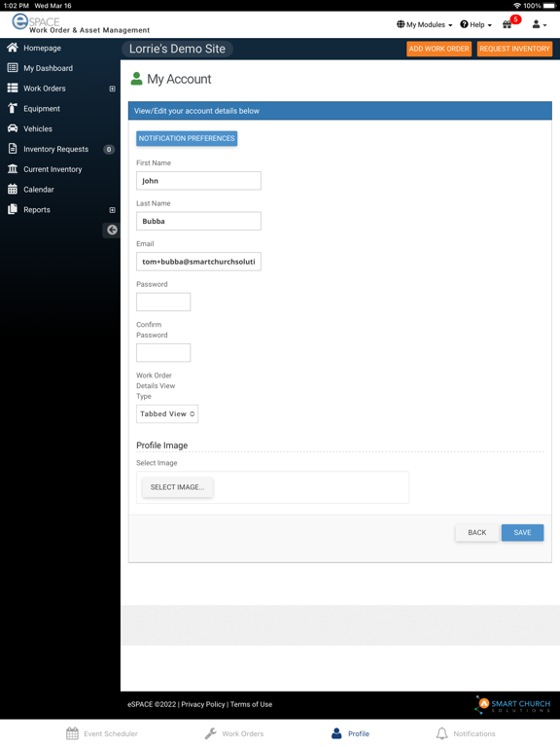Viewport: 560px width, 747px height.
Task: Open the My Modules dropdown
Action: pyautogui.click(x=424, y=24)
